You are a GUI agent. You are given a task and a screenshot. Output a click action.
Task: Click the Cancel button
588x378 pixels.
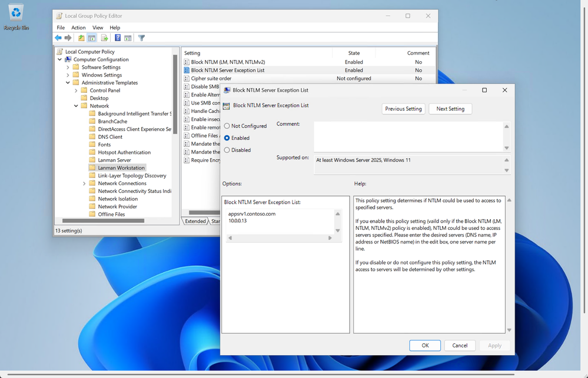[460, 346]
